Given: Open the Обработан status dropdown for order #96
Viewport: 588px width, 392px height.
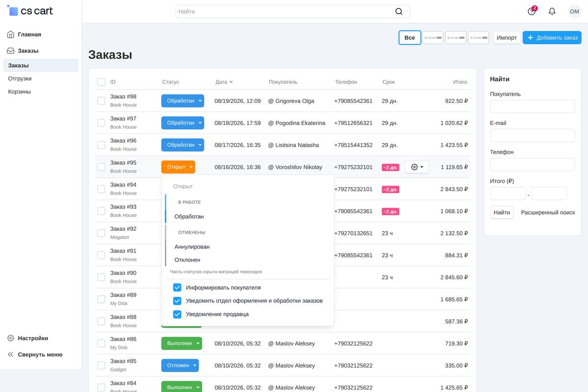Looking at the screenshot, I should [x=182, y=145].
